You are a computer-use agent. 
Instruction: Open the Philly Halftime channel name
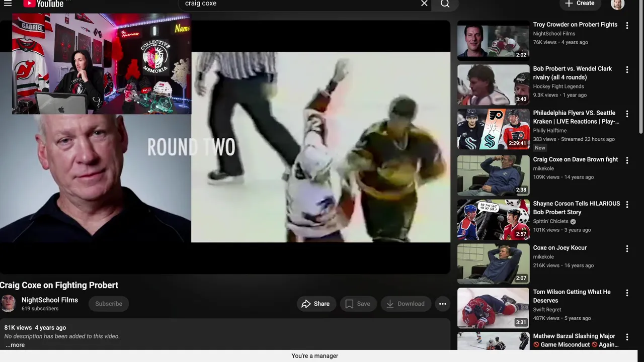click(550, 131)
